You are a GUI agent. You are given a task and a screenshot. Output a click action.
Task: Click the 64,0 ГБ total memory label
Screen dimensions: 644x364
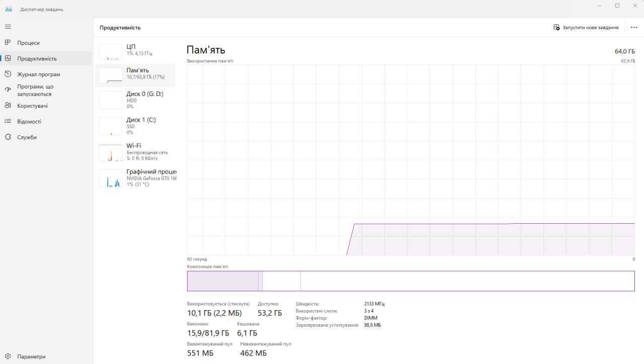coord(624,51)
